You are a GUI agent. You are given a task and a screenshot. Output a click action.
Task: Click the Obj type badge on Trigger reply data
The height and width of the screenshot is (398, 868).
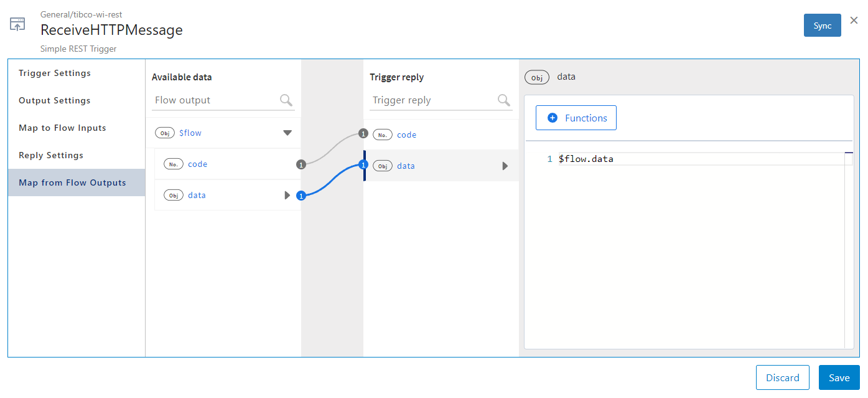click(x=382, y=166)
